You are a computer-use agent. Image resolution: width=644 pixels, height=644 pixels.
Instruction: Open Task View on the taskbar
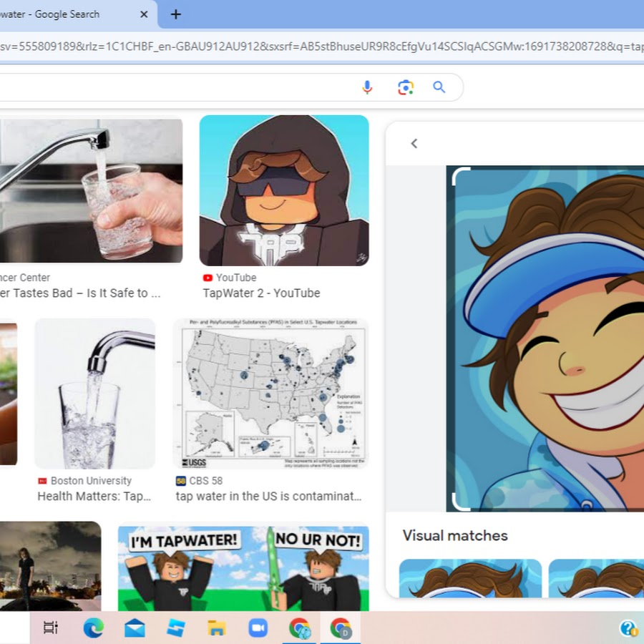point(51,628)
